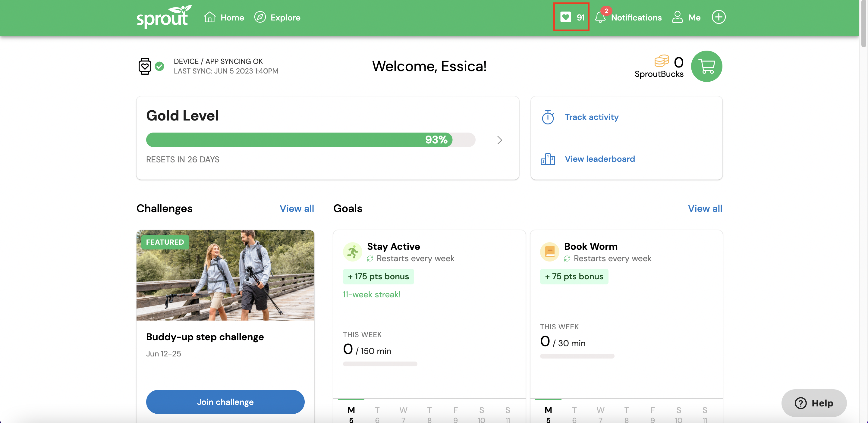The width and height of the screenshot is (868, 423).
Task: Expand Challenges view all section
Action: pyautogui.click(x=297, y=208)
